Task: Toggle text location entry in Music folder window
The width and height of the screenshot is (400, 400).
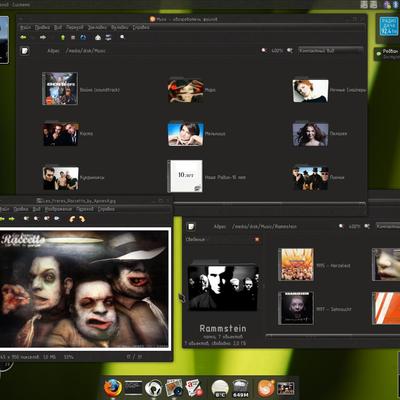Action: point(25,51)
